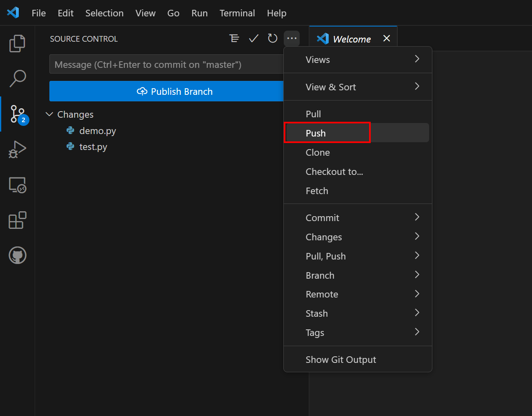Select the Remote Explorer icon
This screenshot has height=416, width=532.
click(x=17, y=185)
